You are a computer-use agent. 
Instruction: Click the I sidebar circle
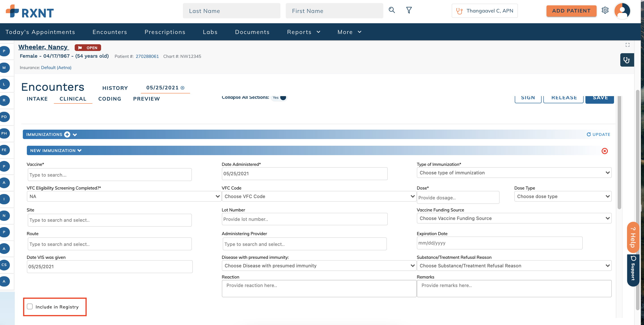tap(4, 199)
